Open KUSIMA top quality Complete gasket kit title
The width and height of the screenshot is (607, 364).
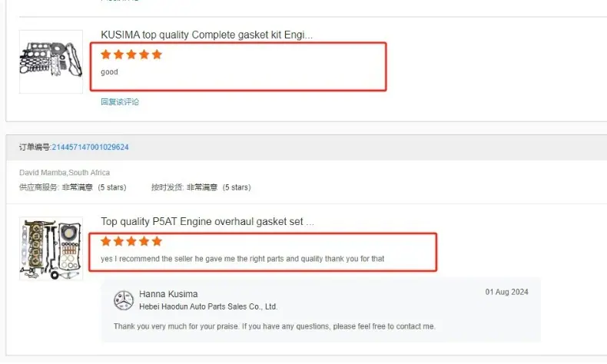point(207,35)
